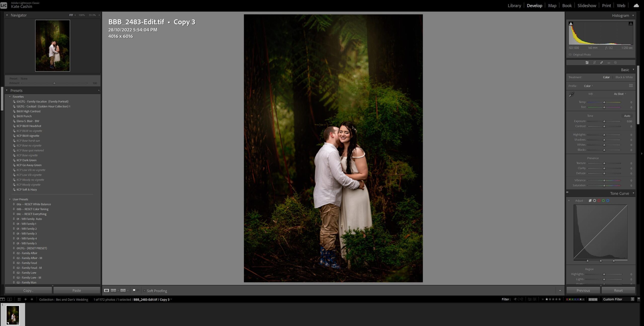644x326 pixels.
Task: Select the Library module tab
Action: [x=514, y=5]
